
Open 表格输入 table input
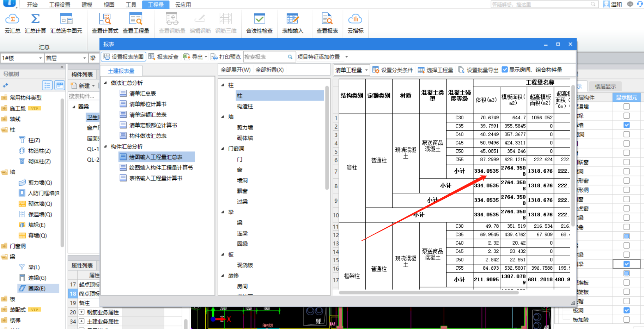(293, 23)
